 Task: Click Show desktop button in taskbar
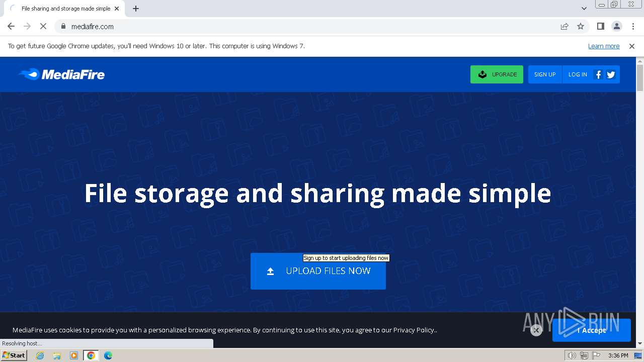[x=638, y=355]
